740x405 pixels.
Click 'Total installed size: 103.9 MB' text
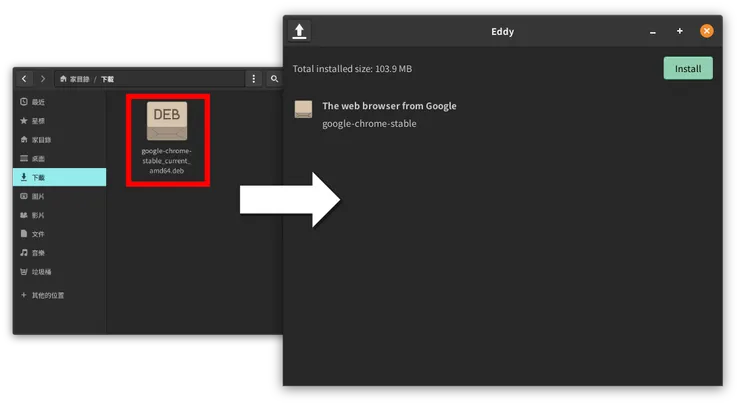click(x=352, y=69)
